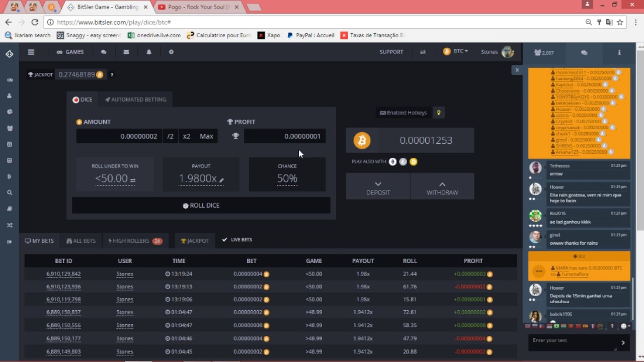Toggle the Enabled Hotkeys option

pos(404,113)
